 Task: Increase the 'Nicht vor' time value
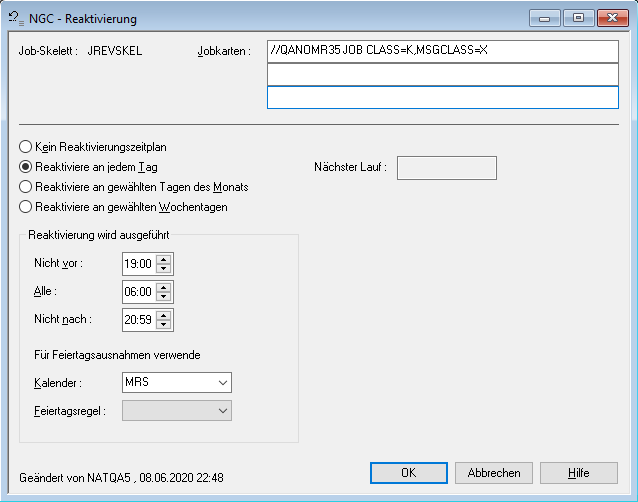(x=164, y=259)
